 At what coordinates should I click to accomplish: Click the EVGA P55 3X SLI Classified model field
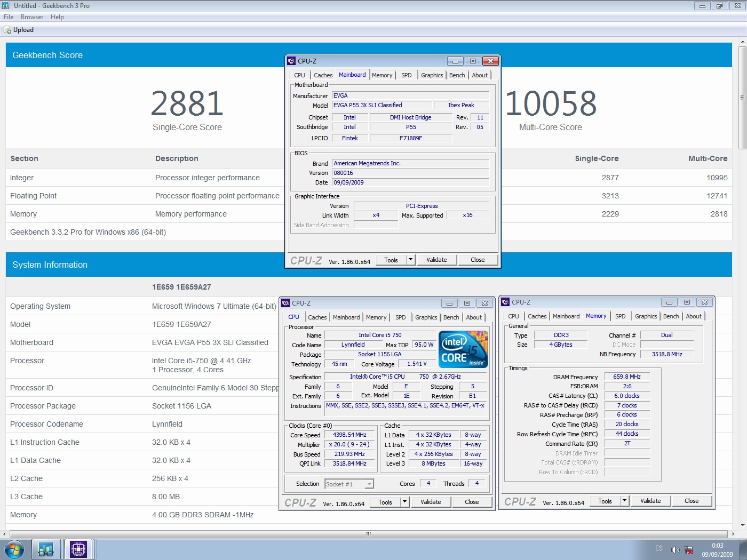coord(382,105)
